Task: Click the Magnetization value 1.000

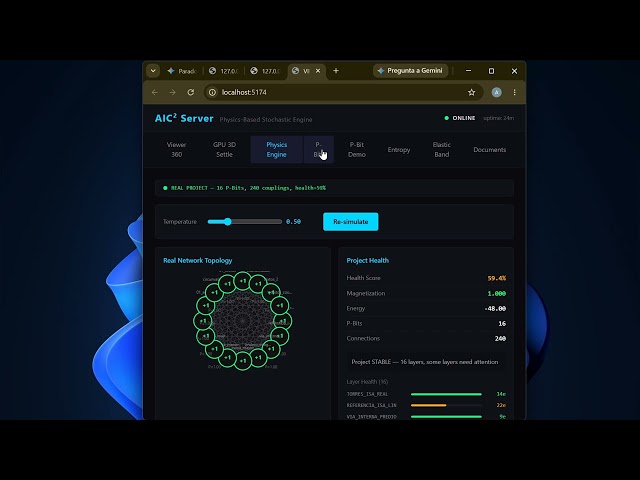Action: click(497, 293)
